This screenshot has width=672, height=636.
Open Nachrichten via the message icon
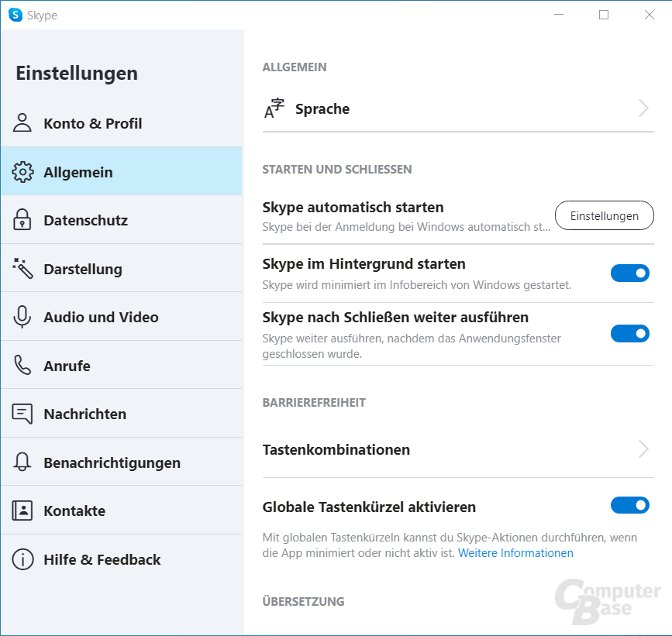pyautogui.click(x=22, y=413)
